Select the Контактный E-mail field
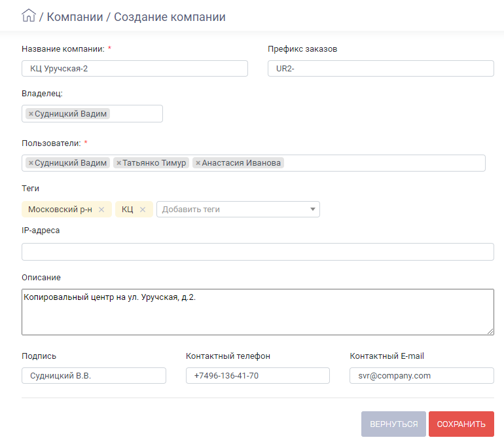The height and width of the screenshot is (444, 504). [422, 375]
